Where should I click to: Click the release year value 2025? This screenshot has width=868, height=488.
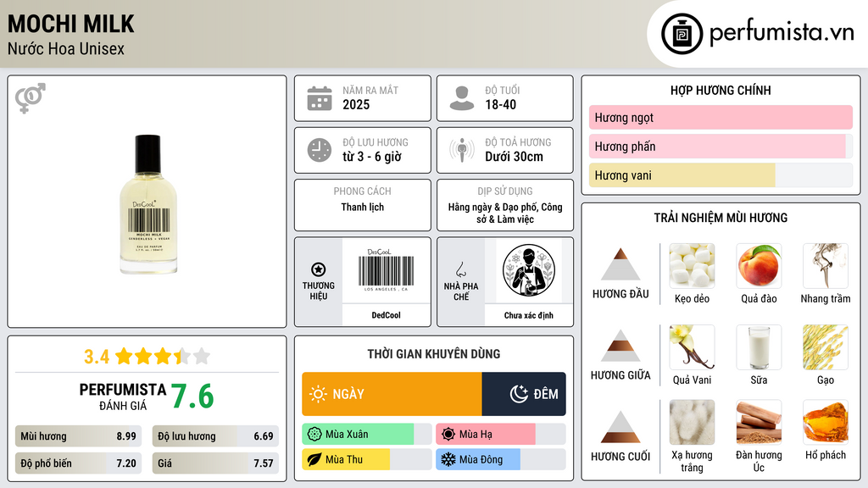click(356, 104)
